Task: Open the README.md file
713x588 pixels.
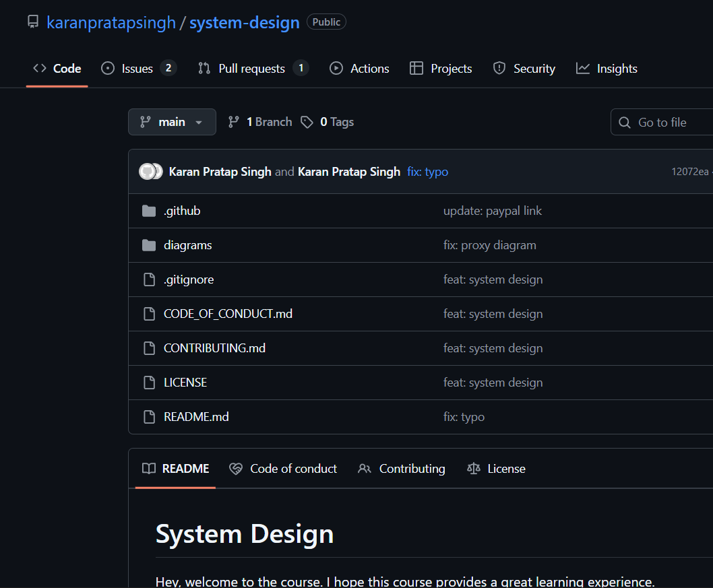Action: coord(196,417)
